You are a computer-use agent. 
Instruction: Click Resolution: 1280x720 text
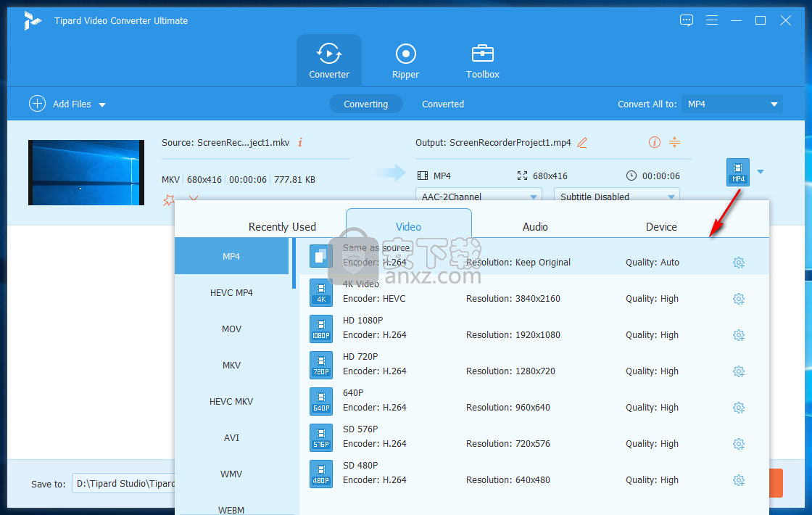[510, 371]
